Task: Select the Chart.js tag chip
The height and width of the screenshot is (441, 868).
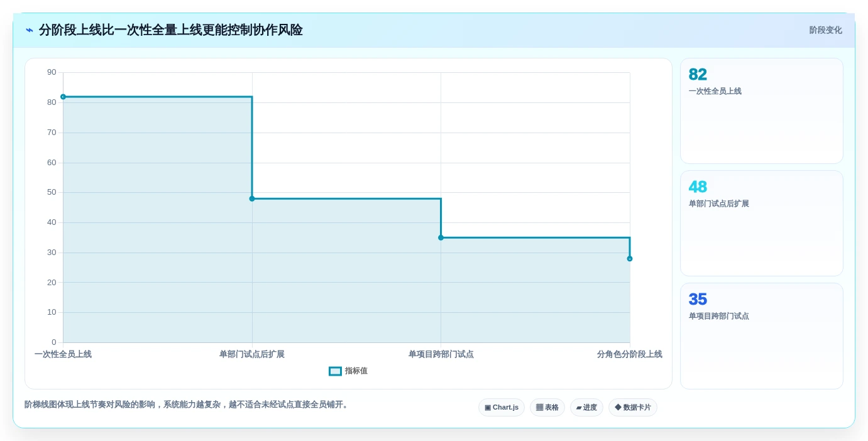Action: (502, 408)
